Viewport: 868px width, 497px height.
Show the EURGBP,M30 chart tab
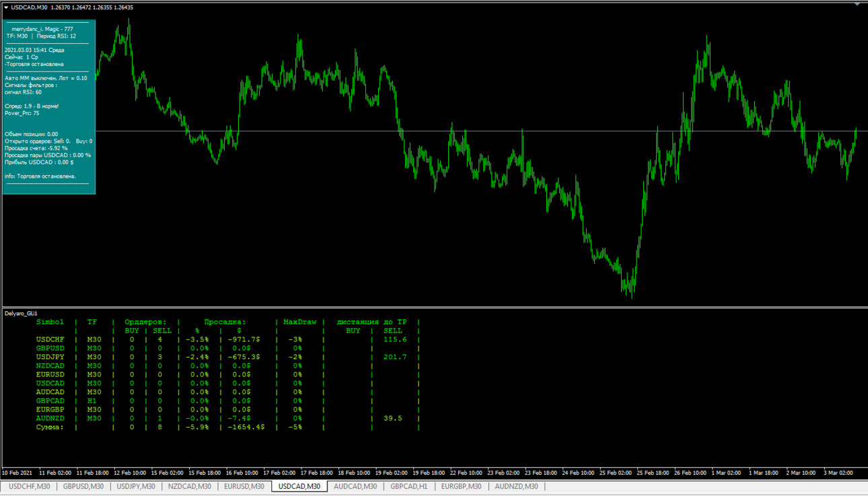(x=462, y=486)
